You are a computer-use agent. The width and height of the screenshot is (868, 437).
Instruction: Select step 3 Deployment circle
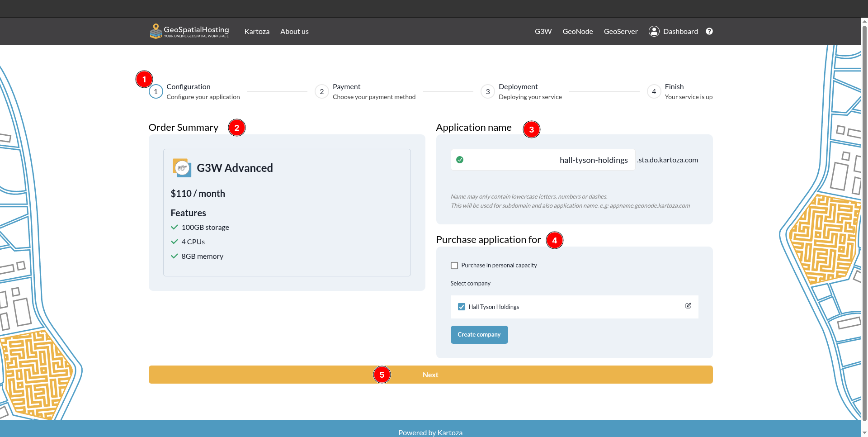tap(488, 91)
